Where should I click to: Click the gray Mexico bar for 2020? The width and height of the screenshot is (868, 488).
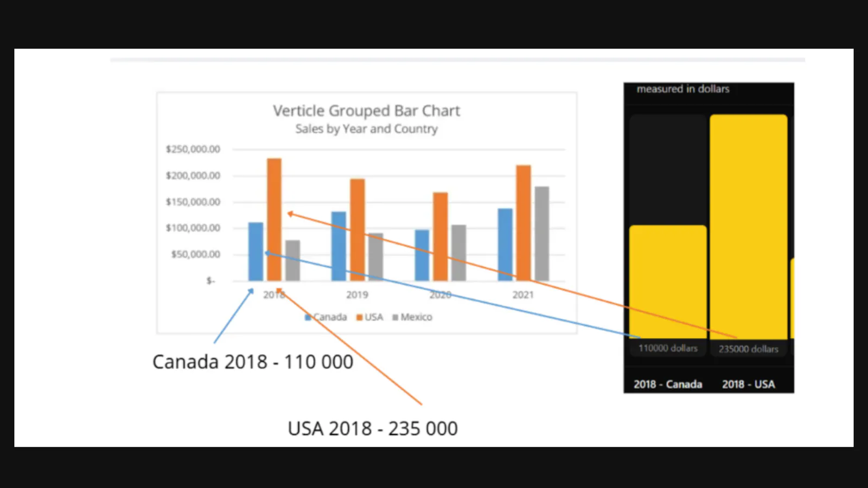(459, 253)
